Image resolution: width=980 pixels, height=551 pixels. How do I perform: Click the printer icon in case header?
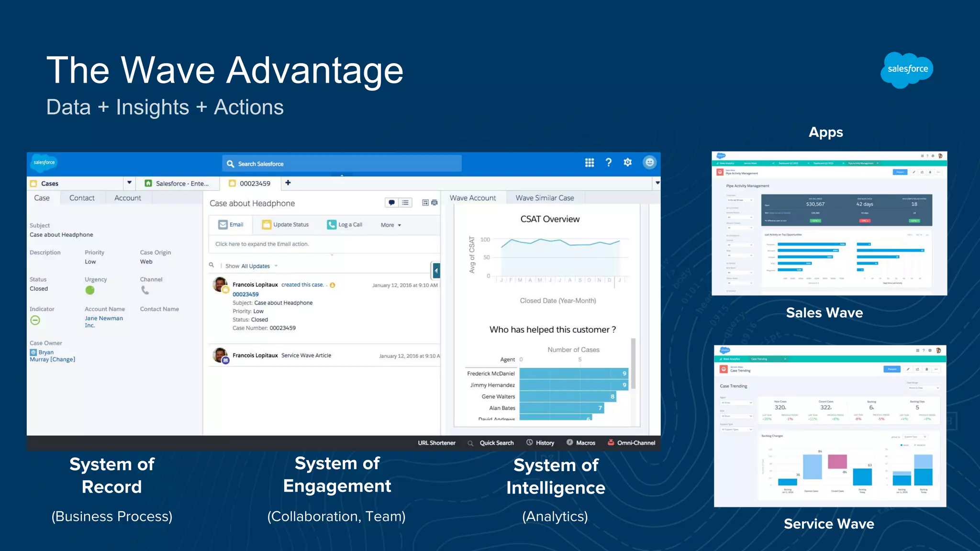click(x=434, y=203)
